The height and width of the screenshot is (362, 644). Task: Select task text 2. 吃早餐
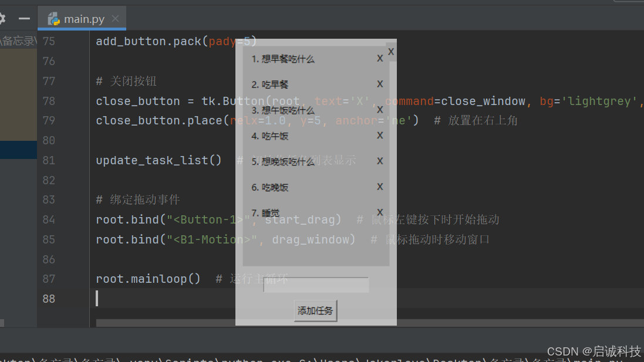point(270,84)
